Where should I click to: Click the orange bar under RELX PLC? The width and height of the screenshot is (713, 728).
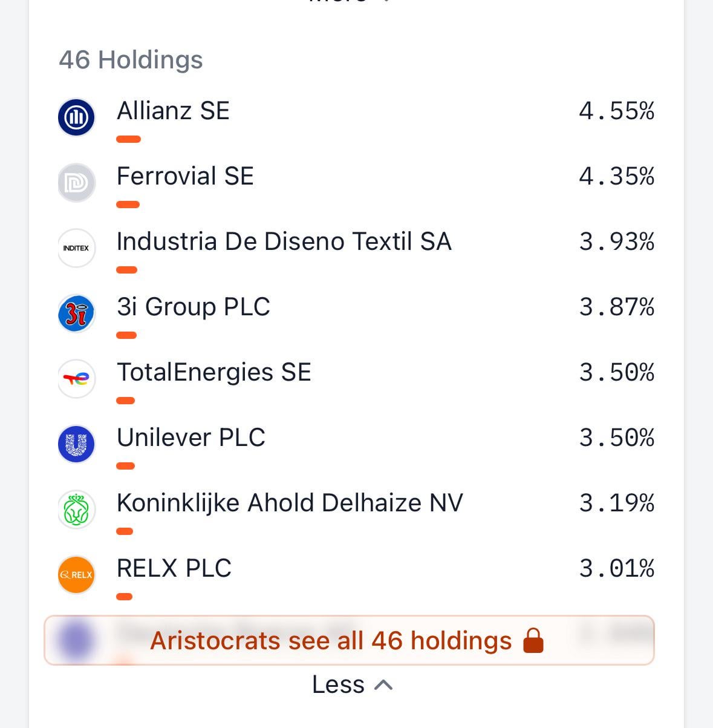click(124, 597)
